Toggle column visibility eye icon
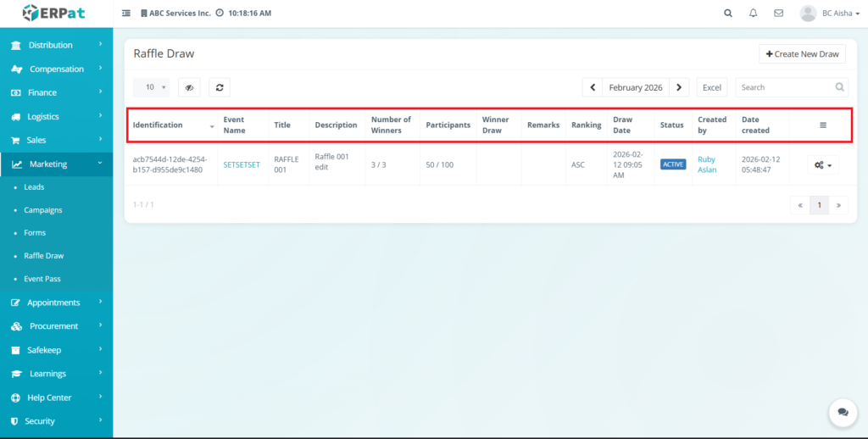This screenshot has height=439, width=868. tap(189, 87)
